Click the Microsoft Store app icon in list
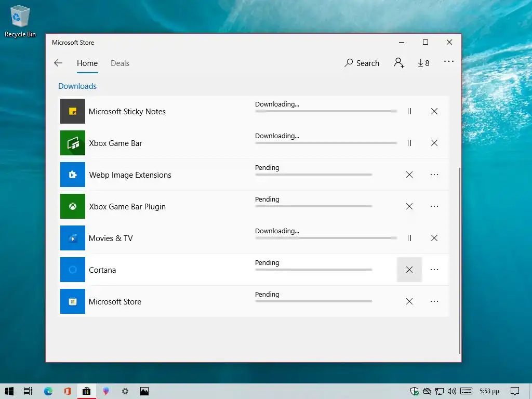This screenshot has height=399, width=532. [x=73, y=301]
